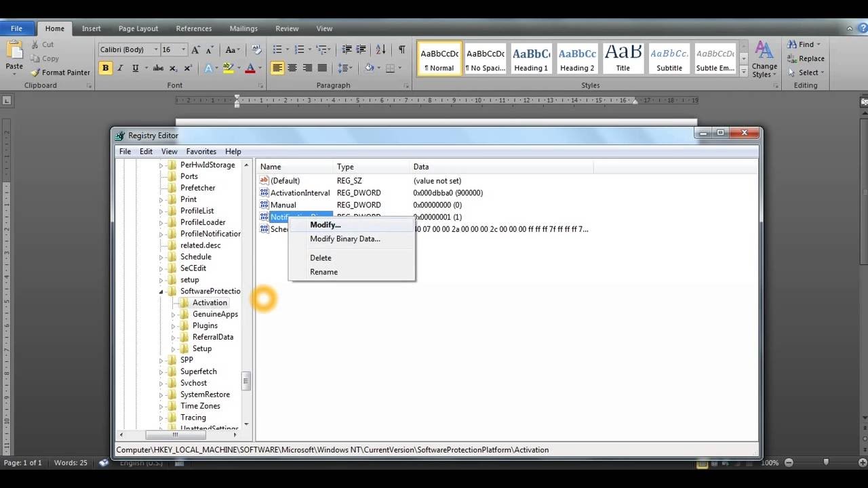Screen dimensions: 868x488
Task: Select Align Text Left
Action: (277, 68)
